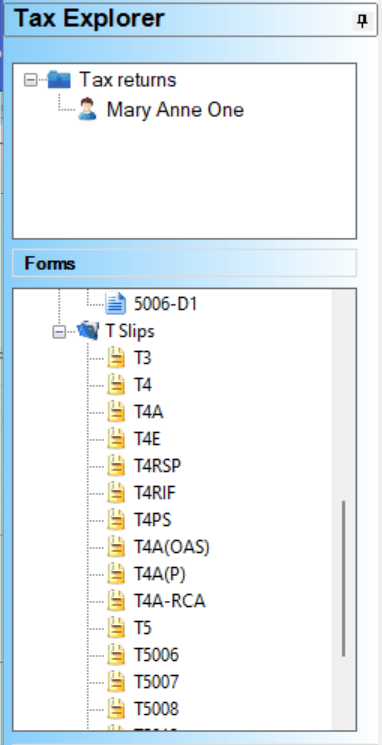Viewport: 382px width, 745px height.
Task: Click the T3 slip icon
Action: point(116,358)
